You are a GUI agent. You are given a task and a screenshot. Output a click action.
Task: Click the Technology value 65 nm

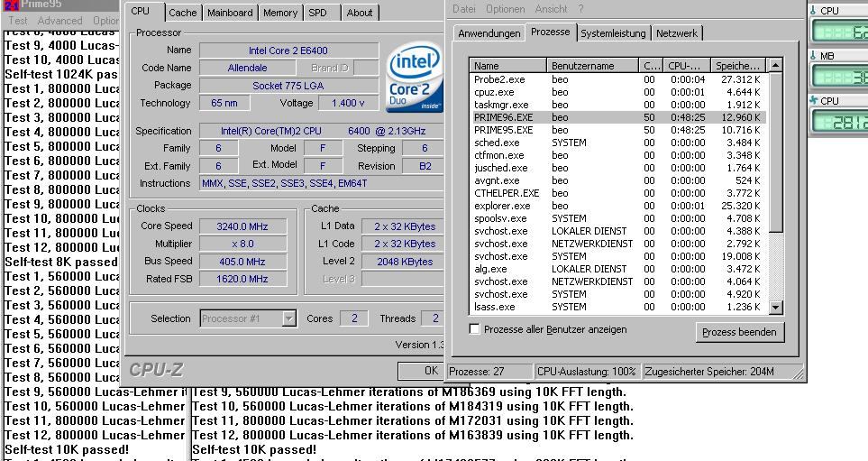click(x=224, y=103)
